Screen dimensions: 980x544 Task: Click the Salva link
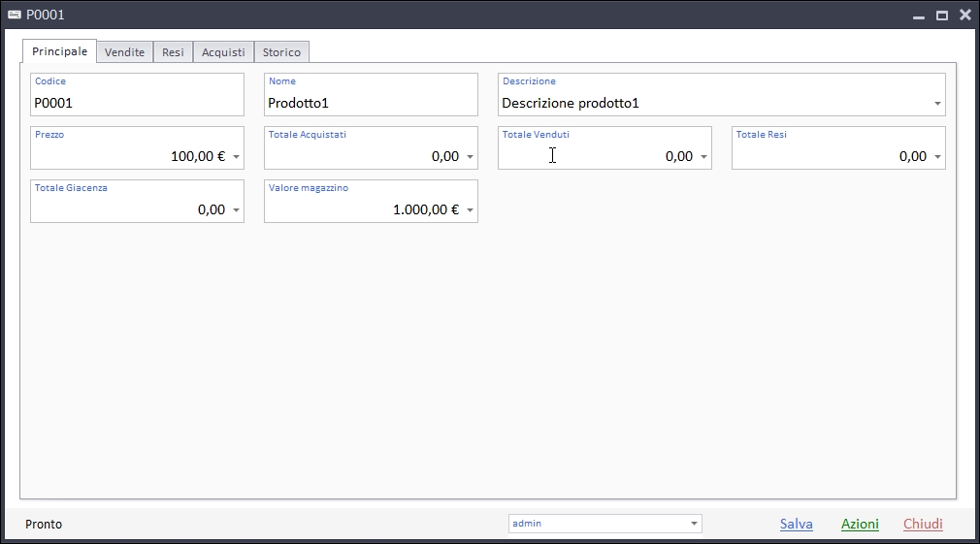click(x=796, y=524)
